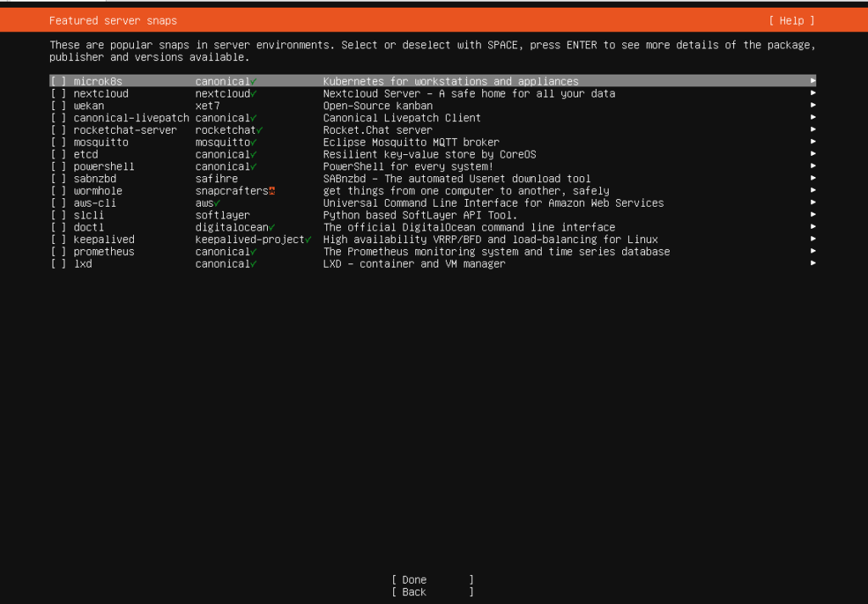Open wormhole row details arrow
868x604 pixels.
pos(813,191)
